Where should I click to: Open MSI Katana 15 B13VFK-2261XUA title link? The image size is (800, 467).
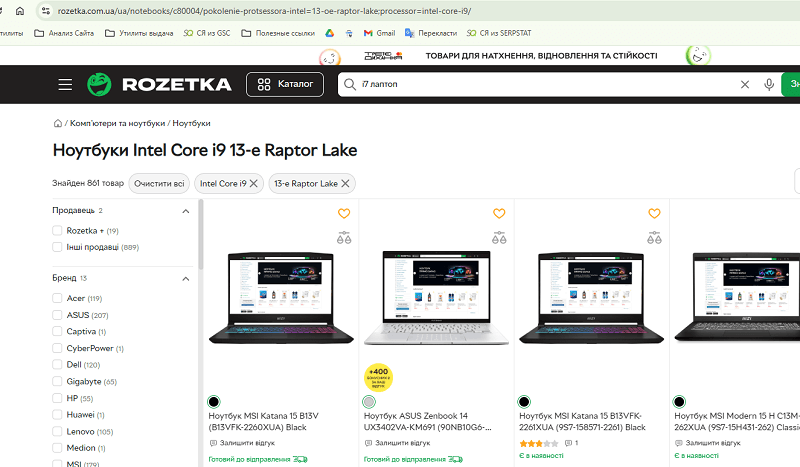pos(582,422)
